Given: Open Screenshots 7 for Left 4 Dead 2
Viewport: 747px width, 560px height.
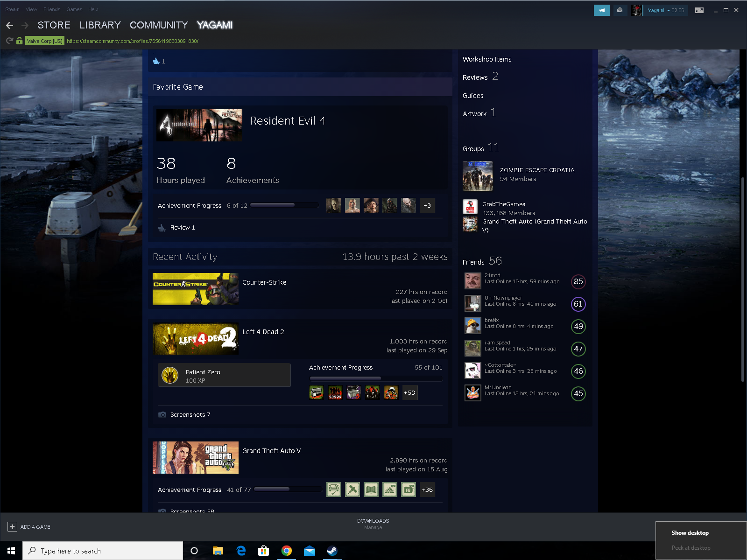Looking at the screenshot, I should pyautogui.click(x=190, y=414).
